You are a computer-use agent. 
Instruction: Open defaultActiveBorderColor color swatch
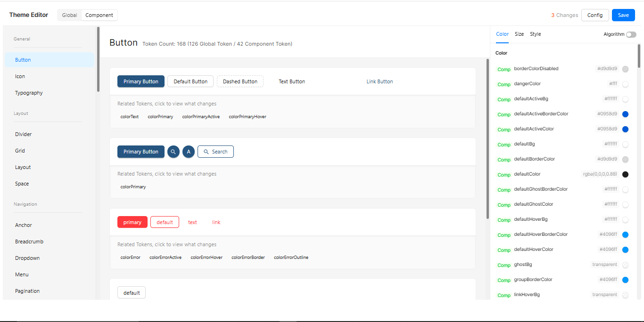625,114
